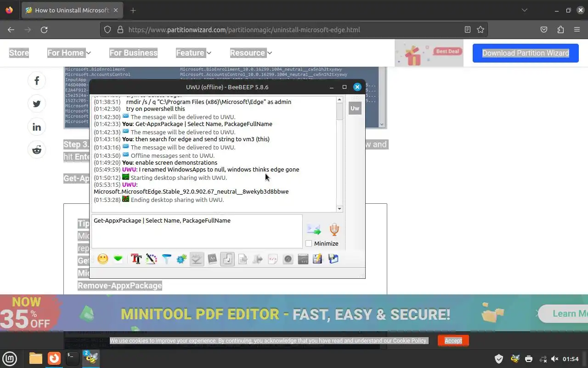
Task: Close the How to Uninstall Microsoft tab
Action: pyautogui.click(x=115, y=10)
